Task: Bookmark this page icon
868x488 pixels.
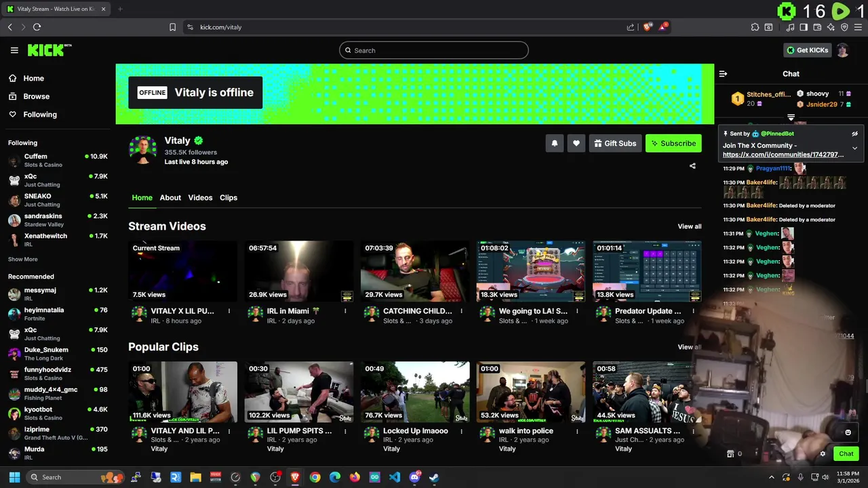Action: 172,27
